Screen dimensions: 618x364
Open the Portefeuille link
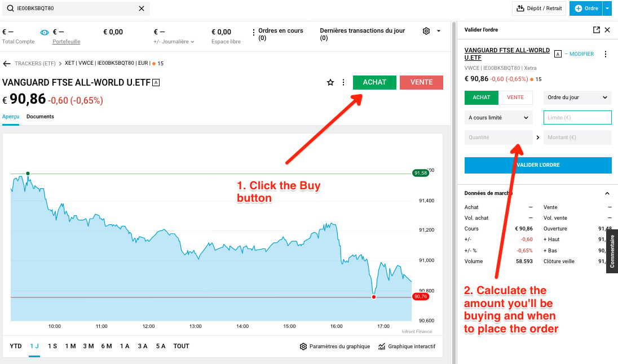coord(66,41)
